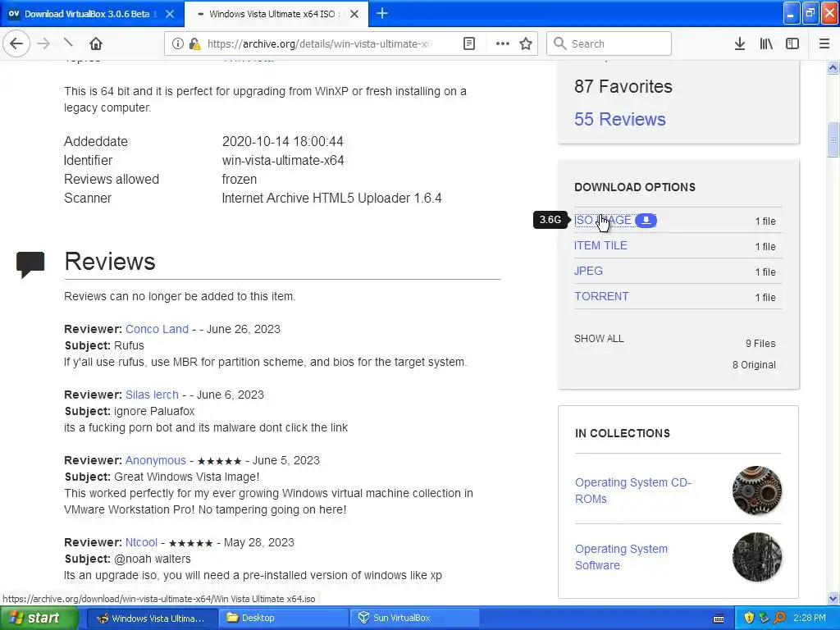The height and width of the screenshot is (630, 840).
Task: Download the ISO IMAGE file
Action: pos(603,220)
